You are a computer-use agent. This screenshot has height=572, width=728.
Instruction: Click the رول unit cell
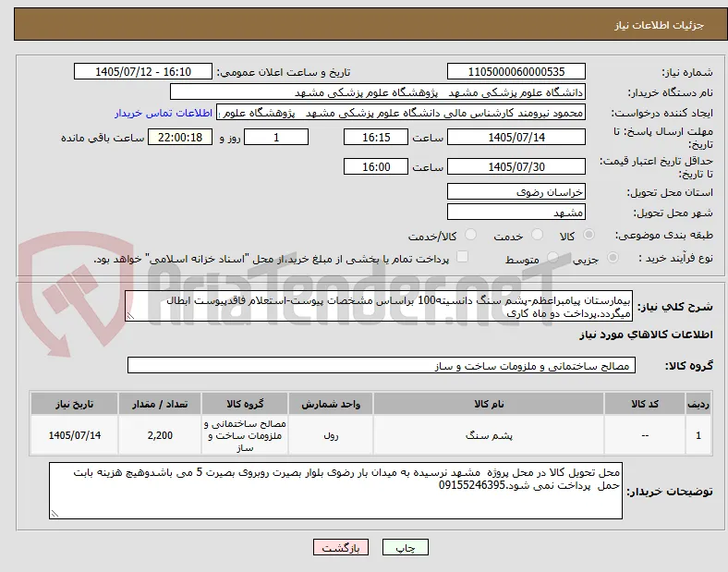[331, 435]
